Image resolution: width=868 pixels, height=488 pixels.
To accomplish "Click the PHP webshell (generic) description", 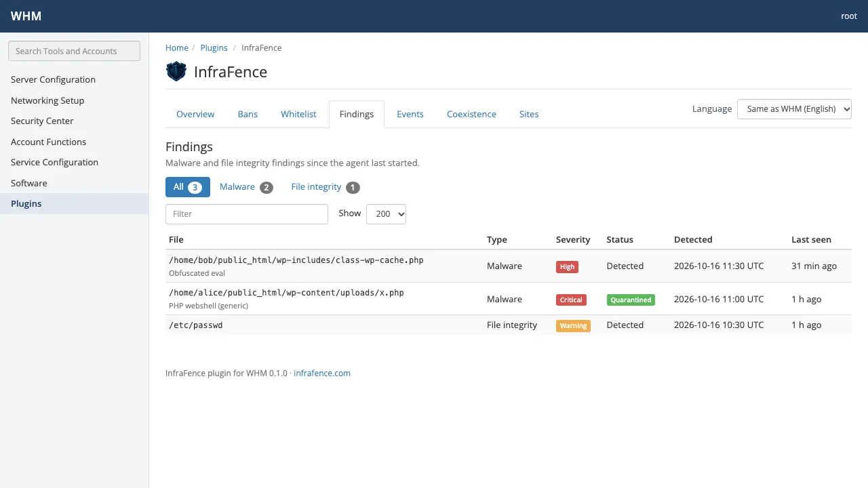I will point(208,306).
